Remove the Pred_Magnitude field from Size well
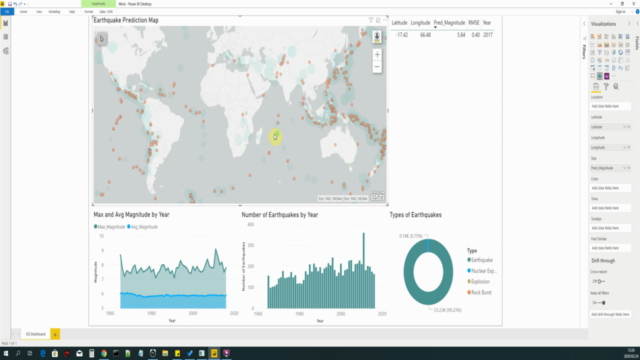 (x=629, y=168)
